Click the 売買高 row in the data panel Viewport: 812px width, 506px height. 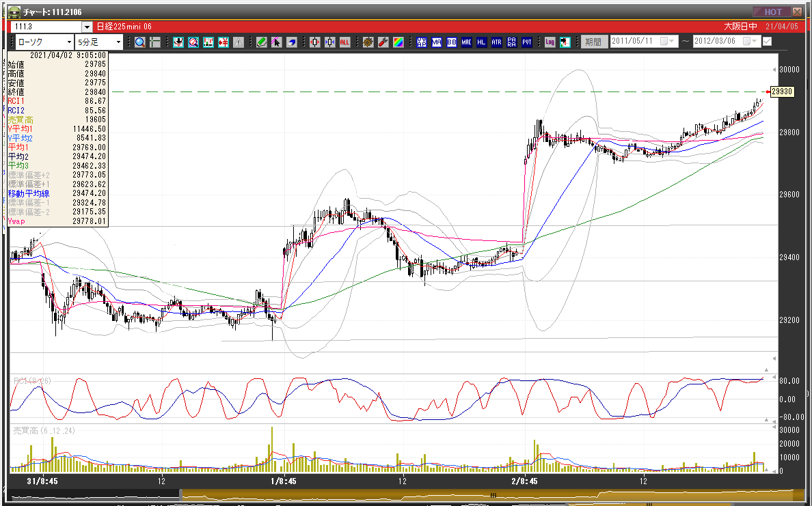point(57,120)
